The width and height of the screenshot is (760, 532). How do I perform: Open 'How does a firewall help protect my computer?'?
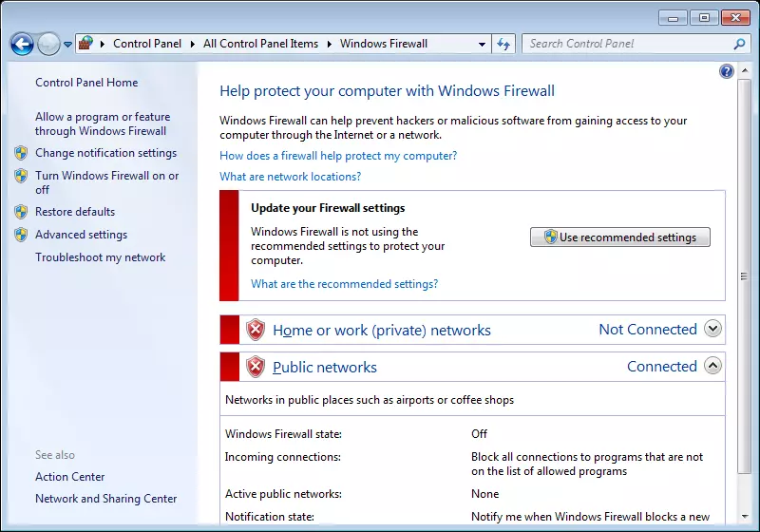pos(338,156)
